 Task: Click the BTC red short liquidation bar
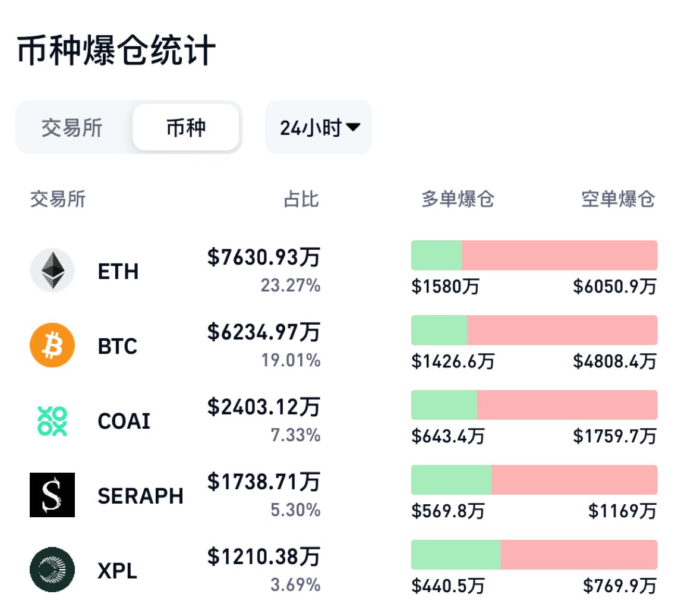(x=562, y=331)
